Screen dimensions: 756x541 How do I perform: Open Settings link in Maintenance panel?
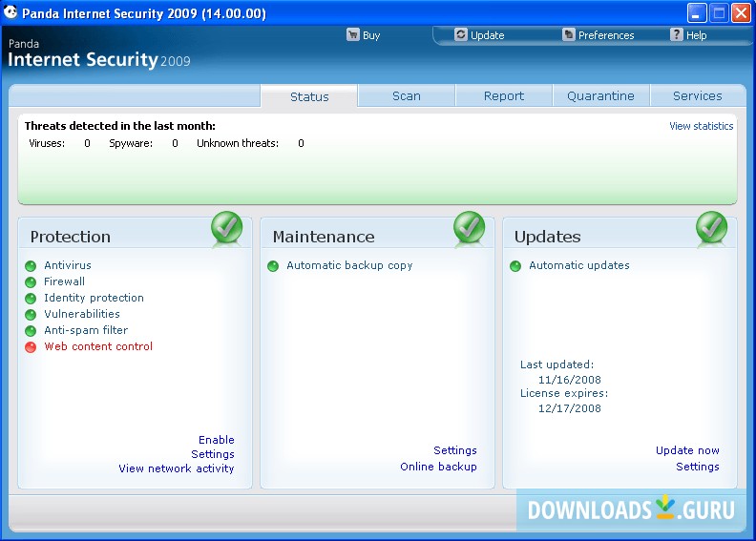pyautogui.click(x=455, y=450)
